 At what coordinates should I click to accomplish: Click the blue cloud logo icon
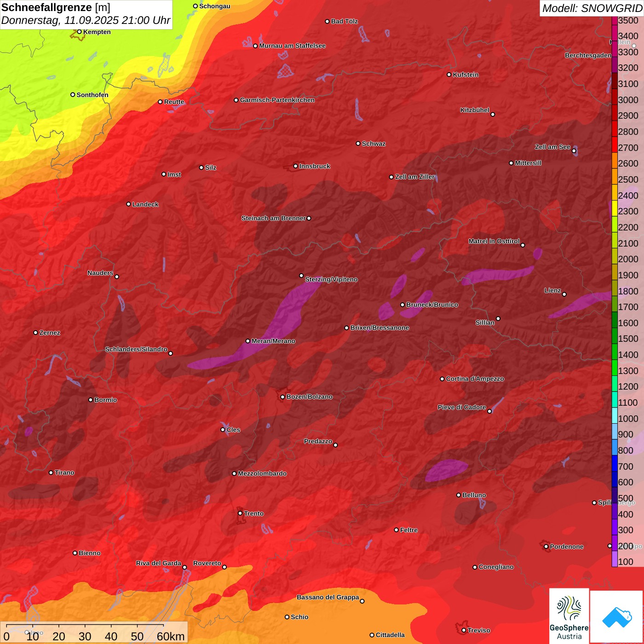pos(617,617)
